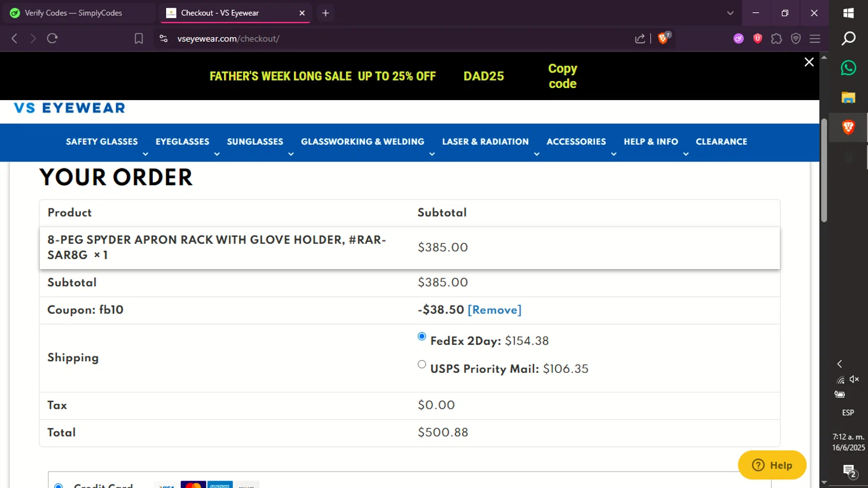Go back using the browser back arrow
The image size is (868, 488).
point(14,39)
